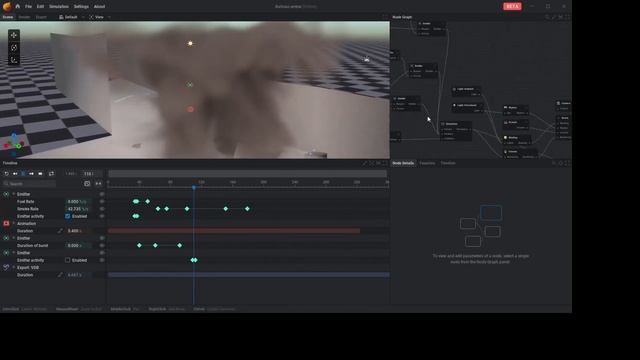This screenshot has height=360, width=640.
Task: Click the link icon on Export Duration
Action: 60,275
